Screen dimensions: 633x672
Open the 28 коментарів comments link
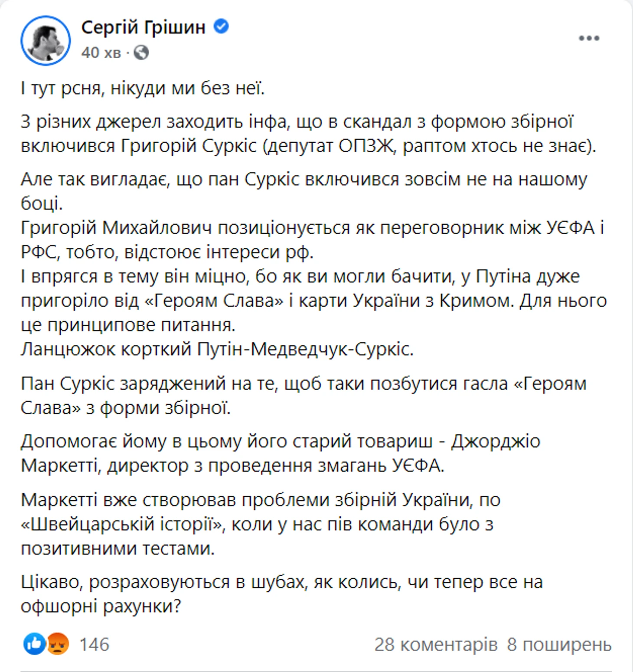436,645
